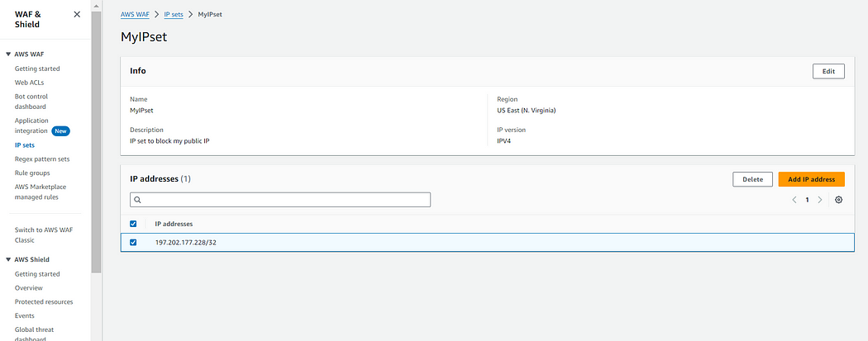Image resolution: width=868 pixels, height=341 pixels.
Task: Click the IP addresses column header
Action: [x=174, y=224]
